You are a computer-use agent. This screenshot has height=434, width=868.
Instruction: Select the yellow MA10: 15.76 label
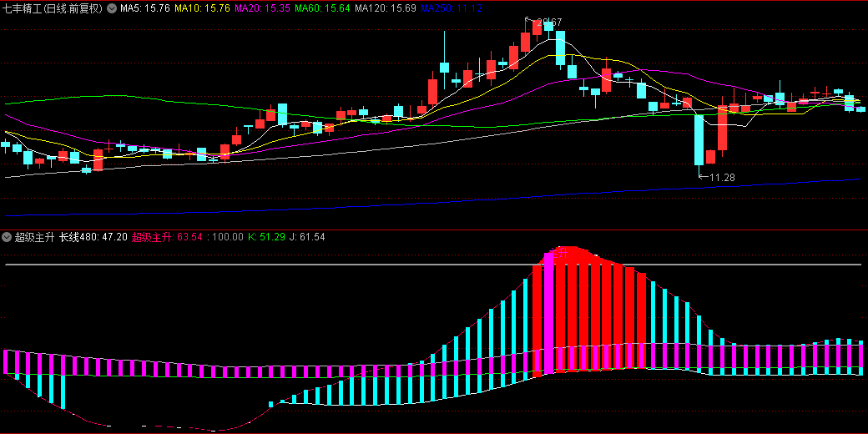[x=202, y=9]
